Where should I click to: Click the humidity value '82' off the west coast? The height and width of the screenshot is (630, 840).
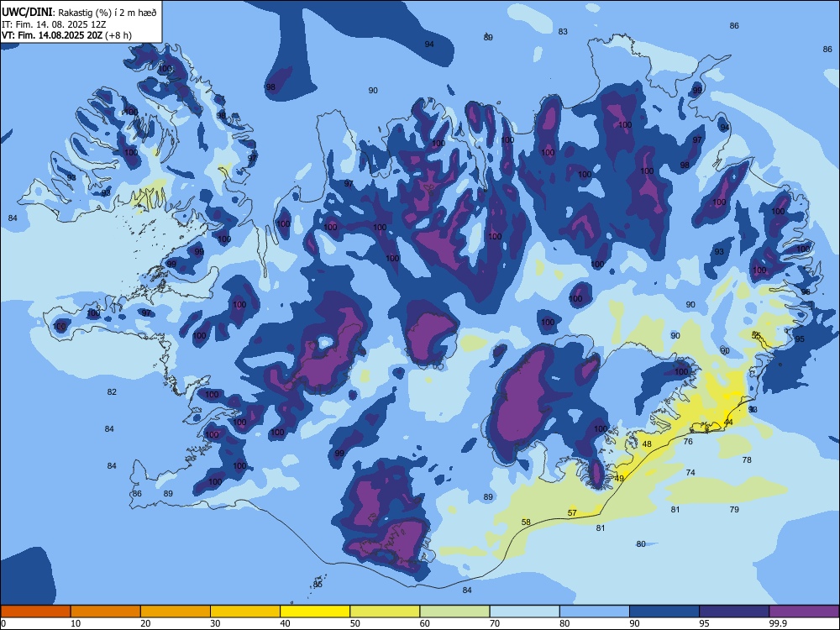(x=112, y=392)
